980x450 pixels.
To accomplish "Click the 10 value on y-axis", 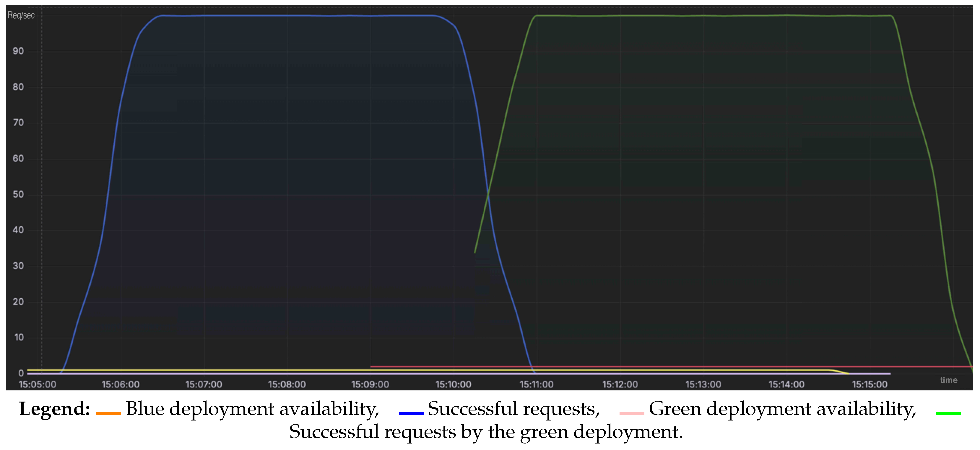I will point(19,337).
